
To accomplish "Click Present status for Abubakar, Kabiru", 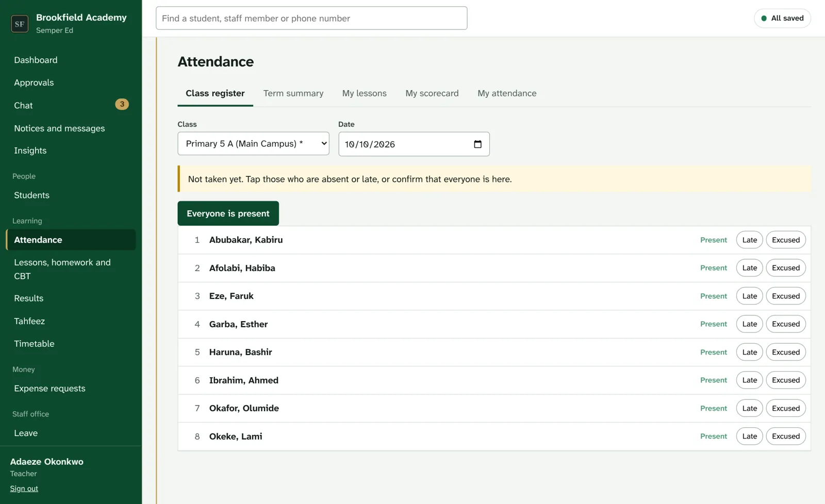I will (714, 240).
